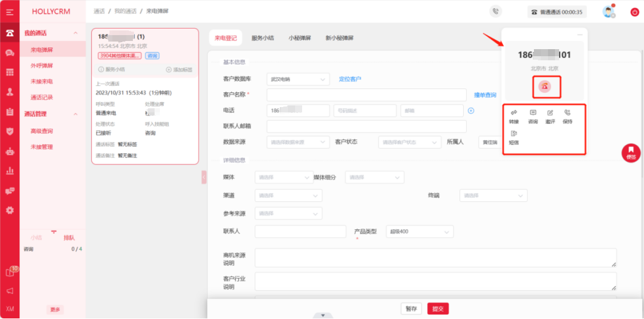The image size is (644, 319).
Task: Click the 商机来源说明 text area
Action: click(x=436, y=258)
